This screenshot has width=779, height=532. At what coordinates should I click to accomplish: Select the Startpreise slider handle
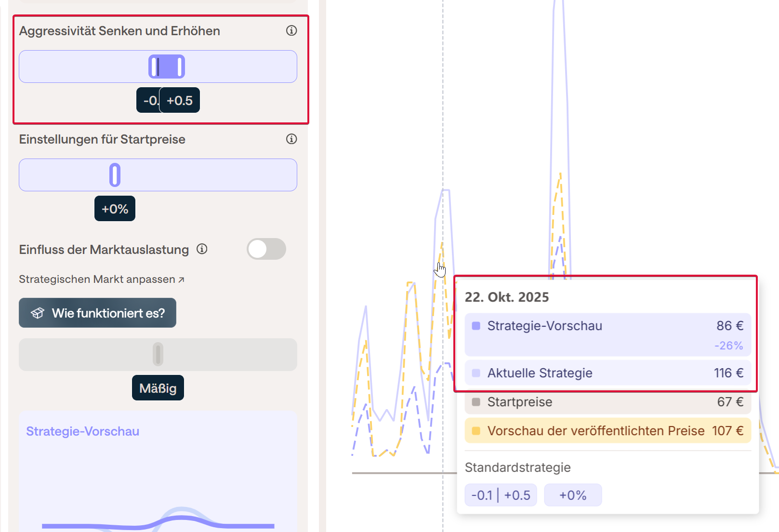[x=115, y=175]
